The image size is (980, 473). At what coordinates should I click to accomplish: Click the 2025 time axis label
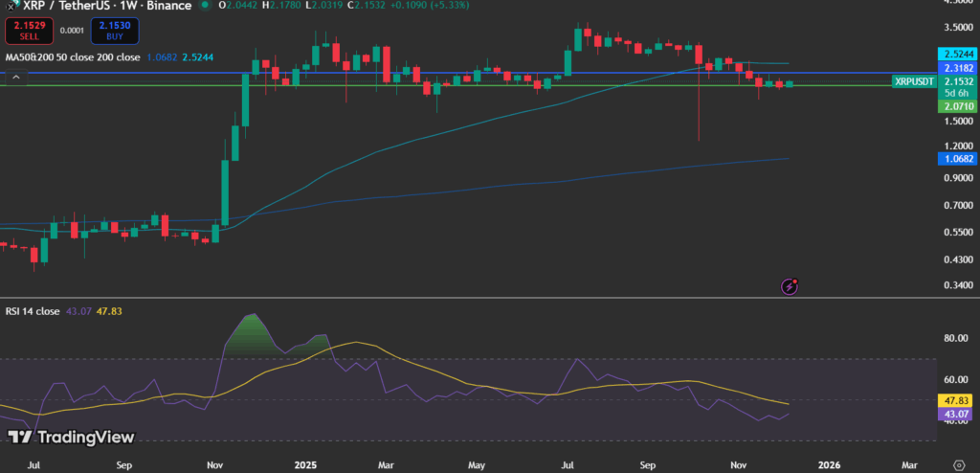pyautogui.click(x=307, y=465)
